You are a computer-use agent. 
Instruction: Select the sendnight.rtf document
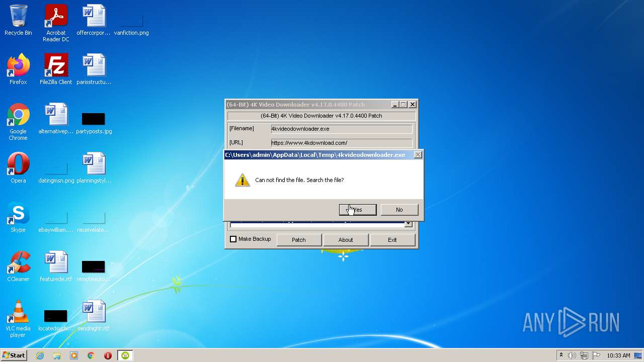coord(94,316)
